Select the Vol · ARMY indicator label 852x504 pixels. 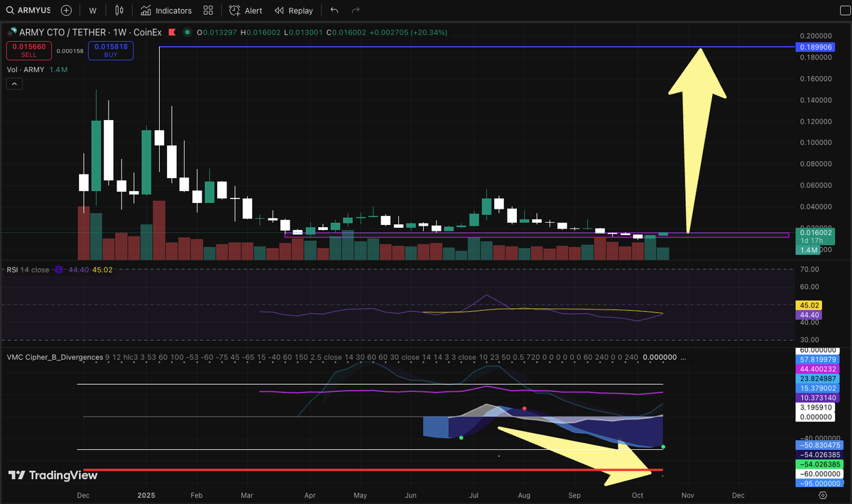coord(27,69)
